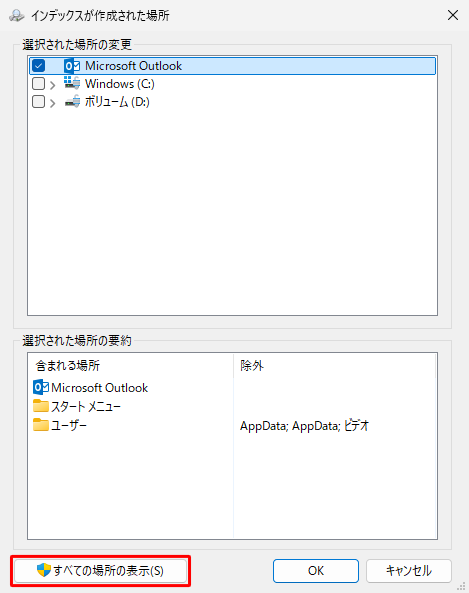The width and height of the screenshot is (469, 593).
Task: Click the 除外 column header
Action: click(334, 366)
